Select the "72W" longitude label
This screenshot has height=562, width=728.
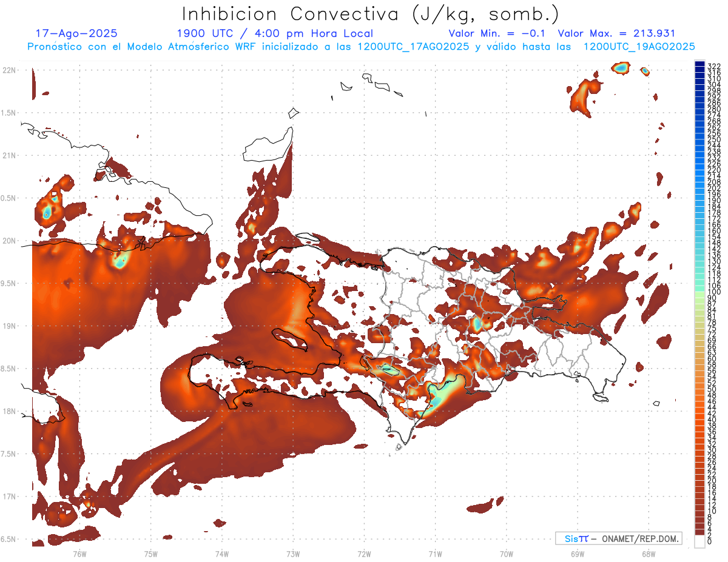click(364, 554)
